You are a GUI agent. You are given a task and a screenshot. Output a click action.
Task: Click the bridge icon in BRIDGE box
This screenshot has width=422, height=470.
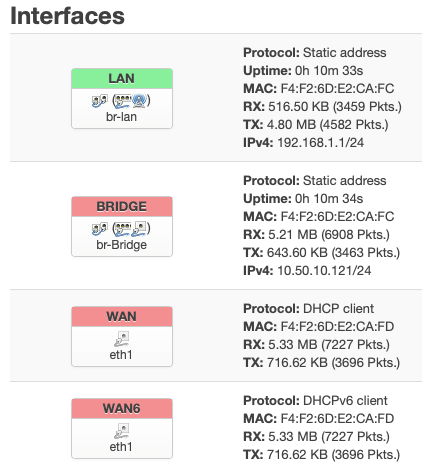tap(99, 228)
